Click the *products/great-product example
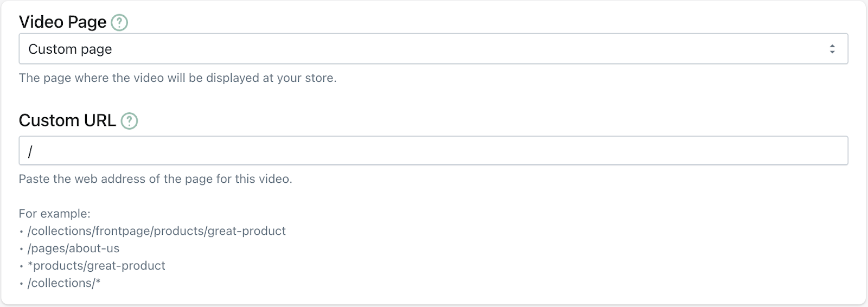The image size is (868, 307). [96, 266]
